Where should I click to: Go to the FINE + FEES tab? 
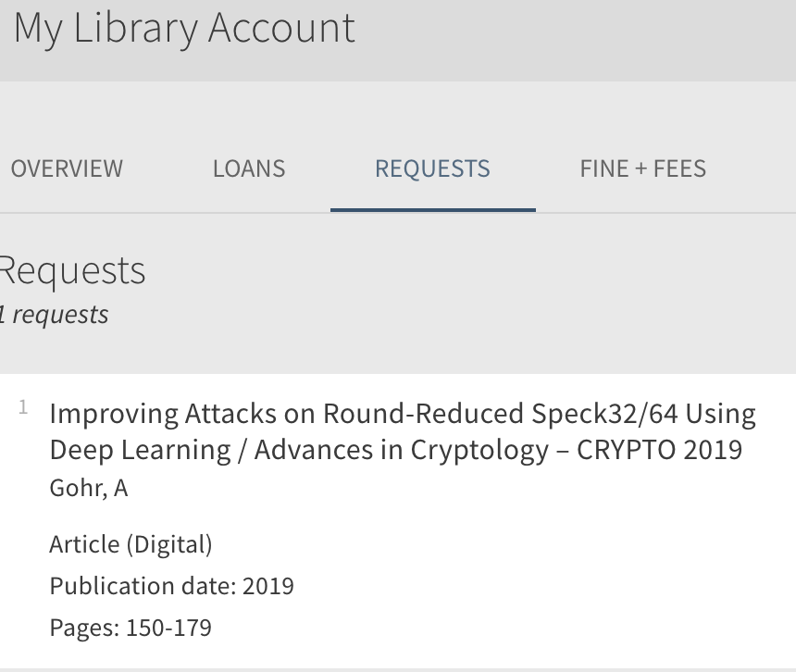(642, 168)
